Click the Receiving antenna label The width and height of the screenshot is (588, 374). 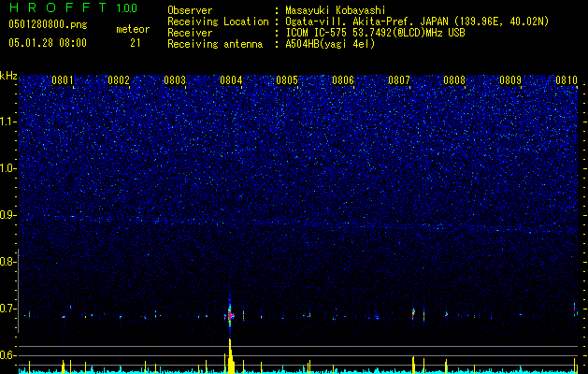point(215,44)
